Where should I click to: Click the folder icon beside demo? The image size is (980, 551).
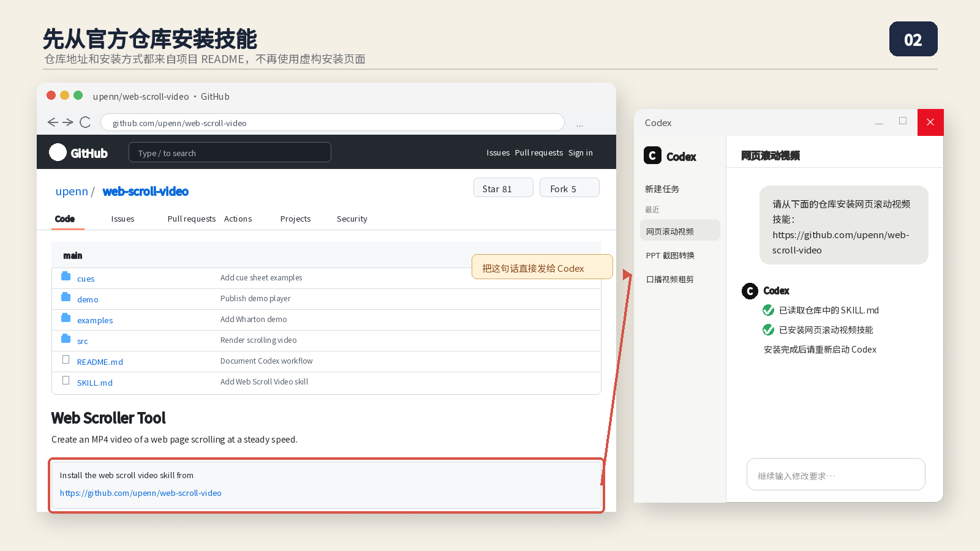[66, 297]
